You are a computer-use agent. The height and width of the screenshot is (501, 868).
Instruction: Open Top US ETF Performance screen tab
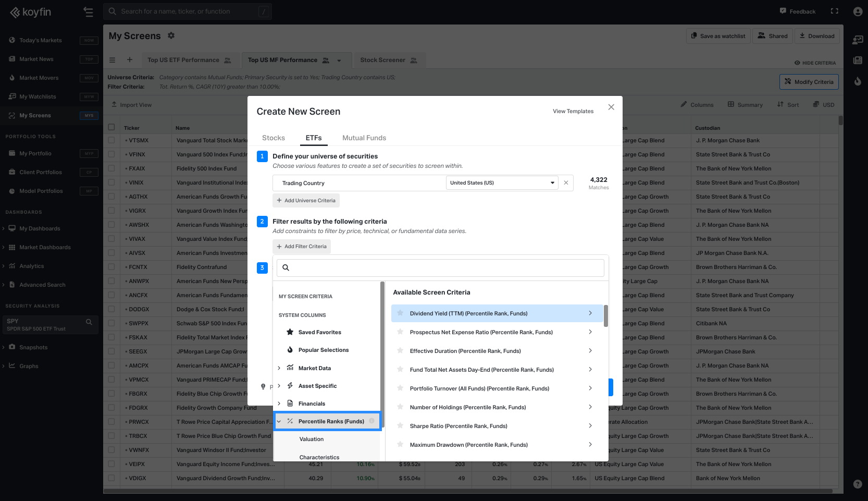(x=189, y=60)
